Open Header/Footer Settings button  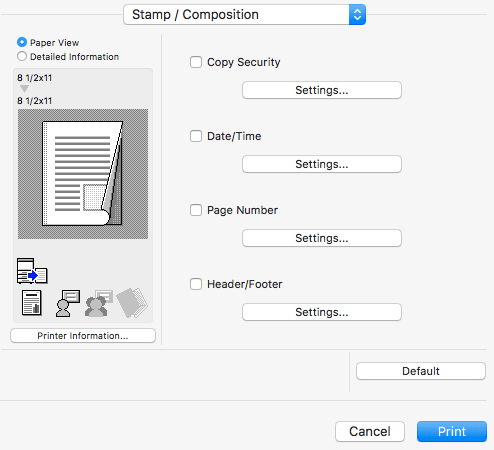point(322,312)
